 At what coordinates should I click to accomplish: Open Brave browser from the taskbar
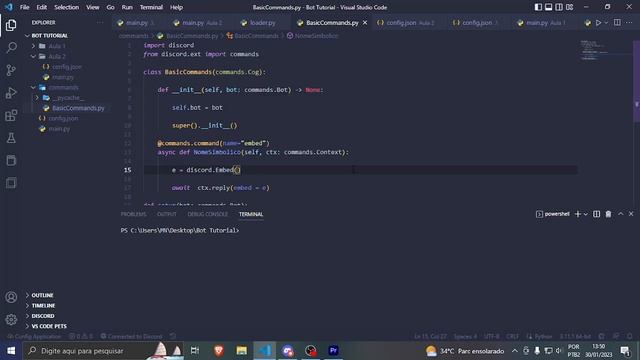219,351
